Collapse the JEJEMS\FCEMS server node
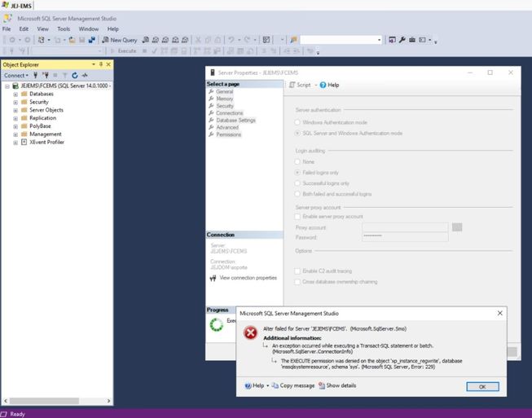 pos(7,86)
